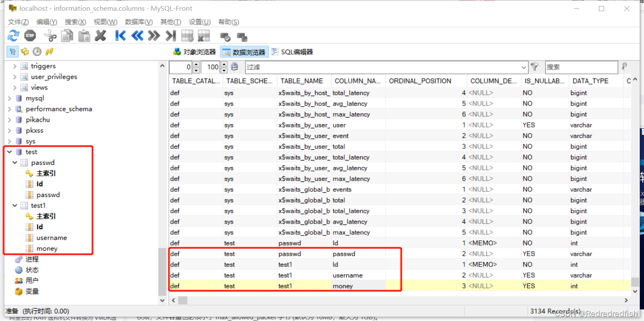644x321 pixels.
Task: Expand the pkxss database node
Action: point(9,130)
